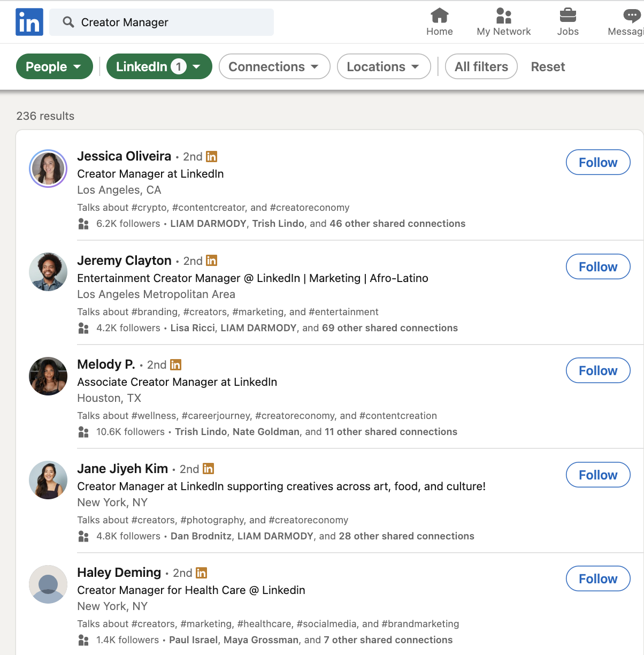Select Jessica Oliveira's profile name
Image resolution: width=644 pixels, height=655 pixels.
click(124, 156)
